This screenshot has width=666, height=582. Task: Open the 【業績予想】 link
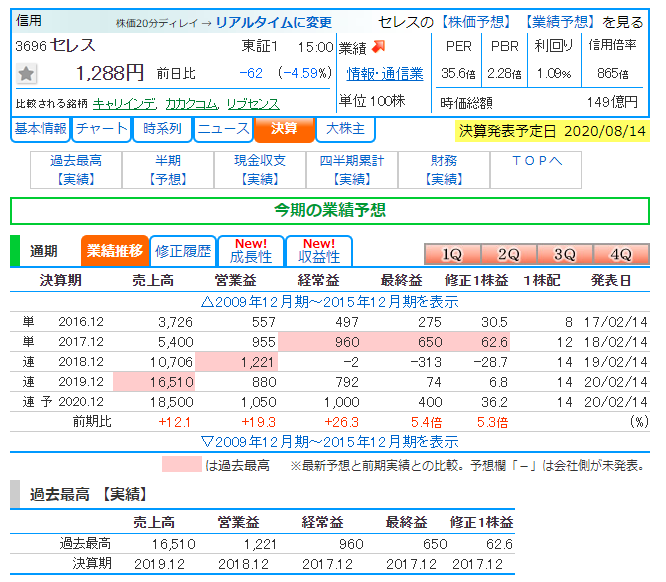pos(559,22)
